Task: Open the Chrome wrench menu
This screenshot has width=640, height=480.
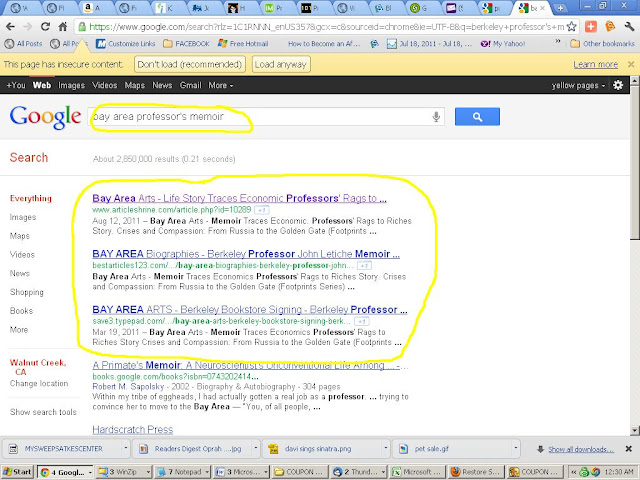Action: coord(629,27)
